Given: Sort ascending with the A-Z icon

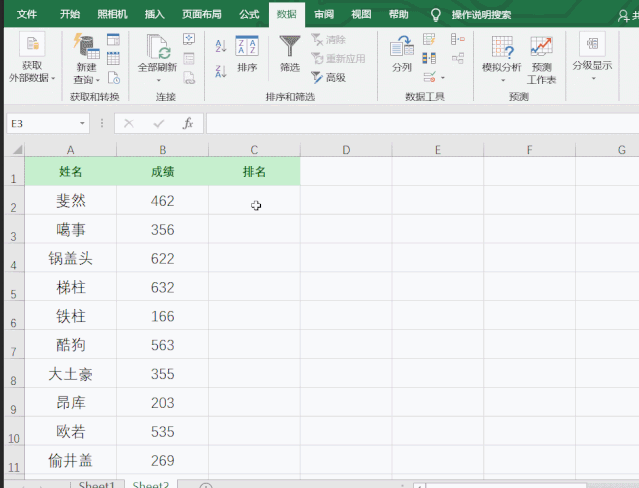Looking at the screenshot, I should click(x=220, y=46).
